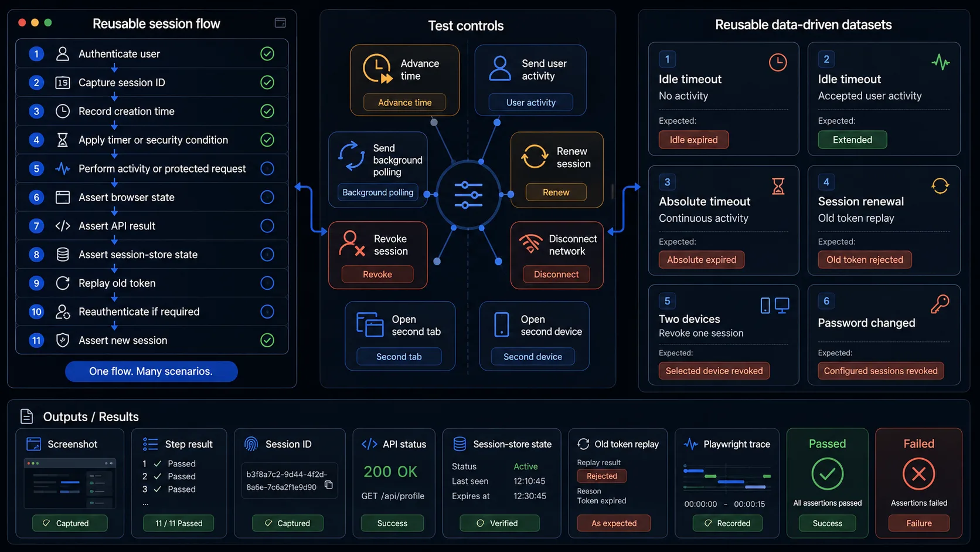Viewport: 980px width, 552px height.
Task: Click the Renew button
Action: point(556,192)
